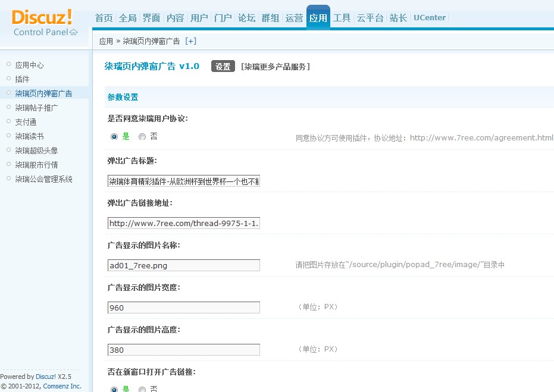Click the image directory hint text
554x392 pixels.
400,265
